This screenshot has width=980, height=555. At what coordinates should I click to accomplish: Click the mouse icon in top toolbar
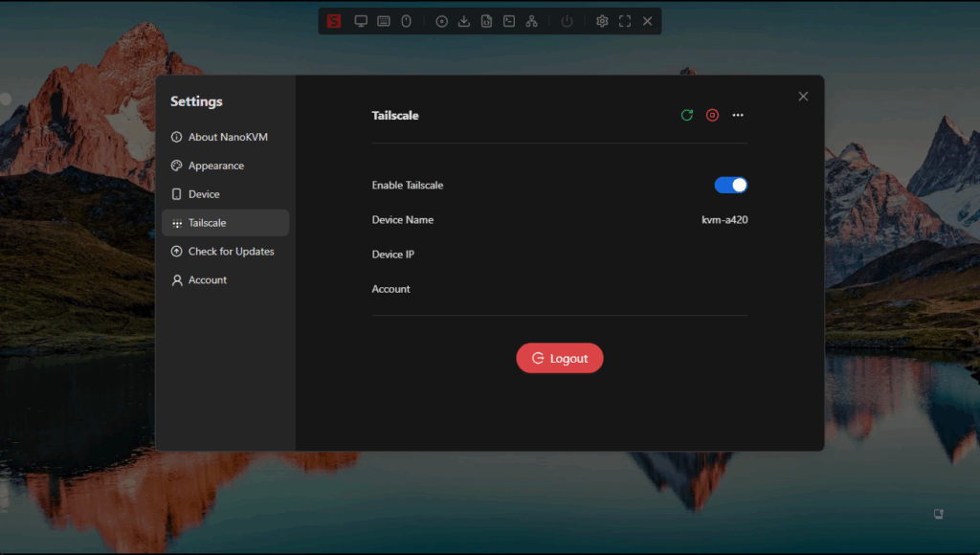click(406, 21)
